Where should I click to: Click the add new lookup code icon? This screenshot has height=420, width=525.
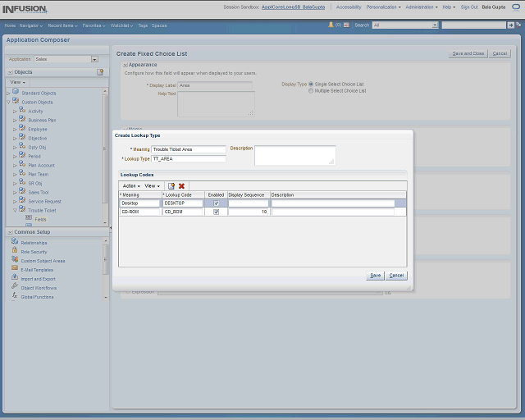click(171, 186)
